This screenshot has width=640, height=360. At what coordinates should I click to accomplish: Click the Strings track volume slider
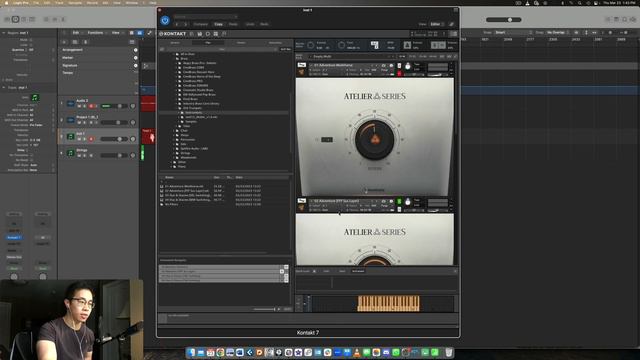[x=114, y=156]
